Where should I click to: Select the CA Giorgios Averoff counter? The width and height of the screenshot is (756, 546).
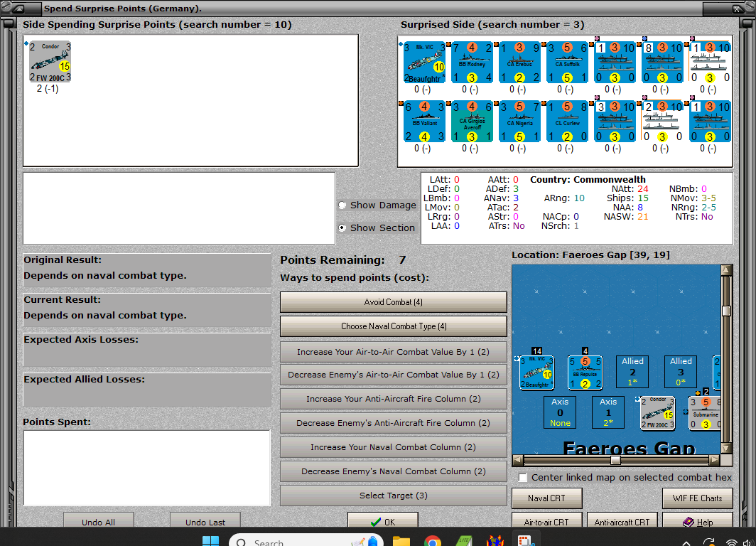tap(472, 121)
